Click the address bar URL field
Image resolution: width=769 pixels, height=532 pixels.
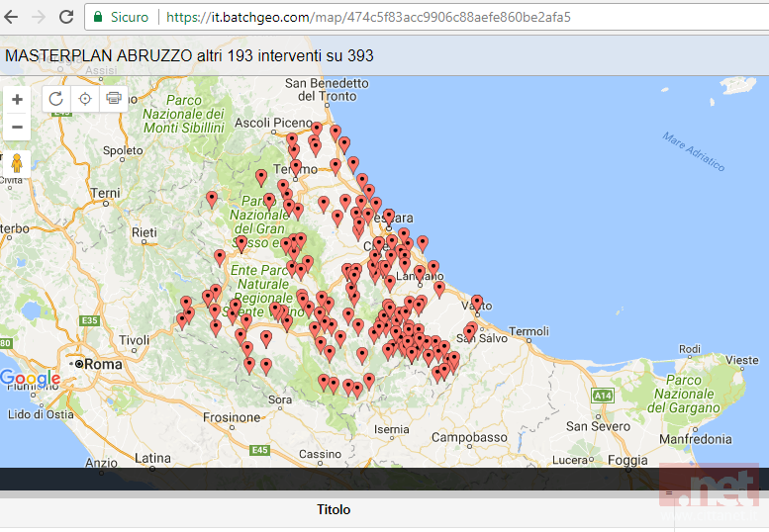pyautogui.click(x=368, y=17)
